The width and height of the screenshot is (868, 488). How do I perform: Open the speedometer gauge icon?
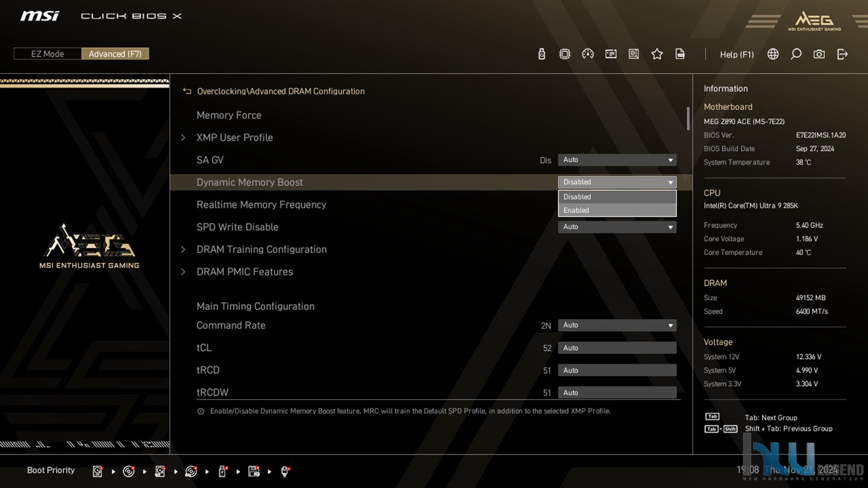pyautogui.click(x=588, y=54)
